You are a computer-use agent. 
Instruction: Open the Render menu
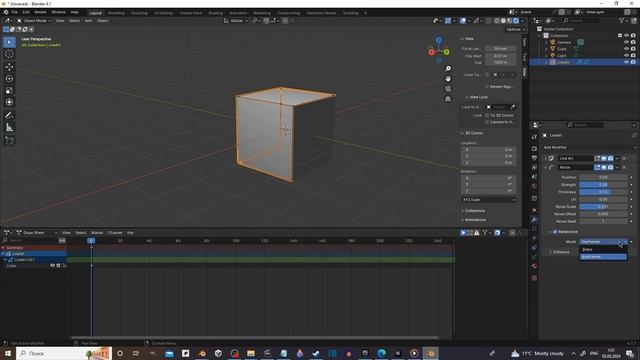tap(40, 12)
